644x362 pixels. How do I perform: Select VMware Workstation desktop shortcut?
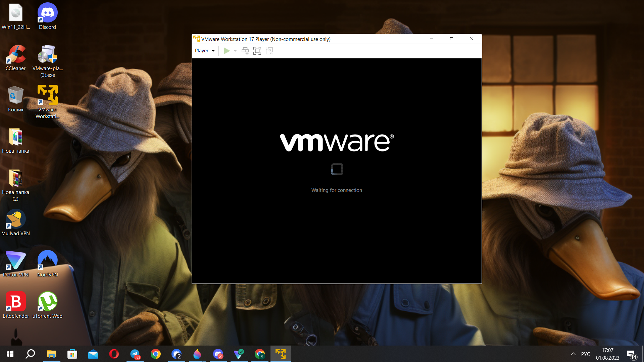tap(47, 102)
